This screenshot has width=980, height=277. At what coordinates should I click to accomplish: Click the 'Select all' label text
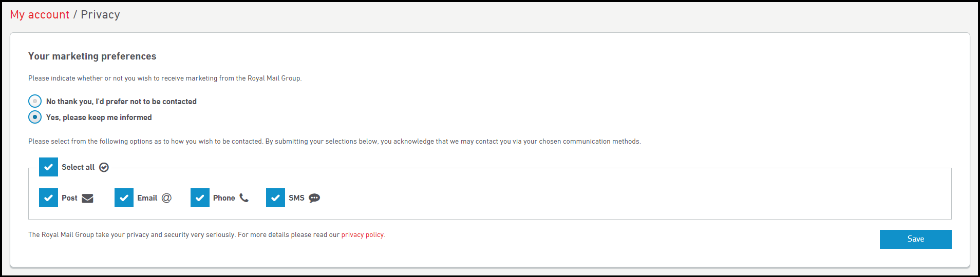[78, 167]
